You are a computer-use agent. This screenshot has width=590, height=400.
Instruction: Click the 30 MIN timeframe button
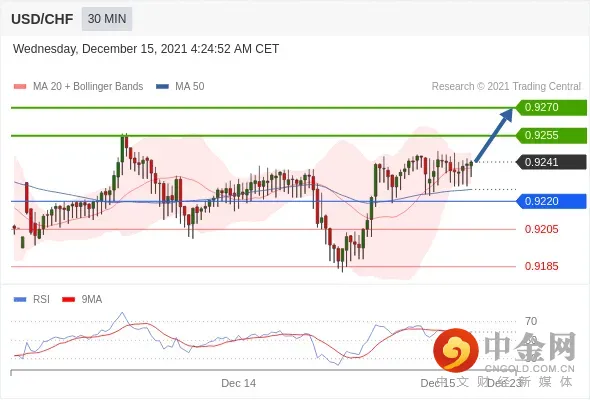click(107, 19)
